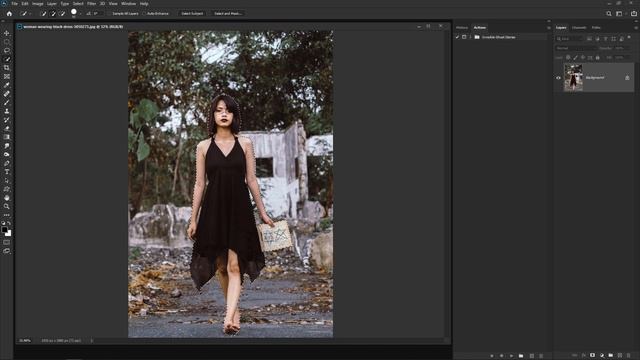Enable Auto-Enhance checkbox
Image resolution: width=640 pixels, height=360 pixels.
(144, 13)
